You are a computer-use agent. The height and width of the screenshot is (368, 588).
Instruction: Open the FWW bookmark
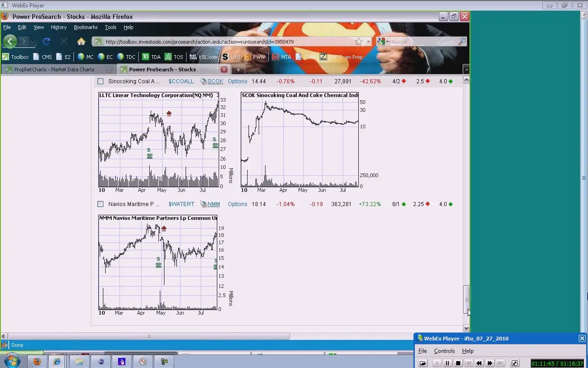(255, 57)
